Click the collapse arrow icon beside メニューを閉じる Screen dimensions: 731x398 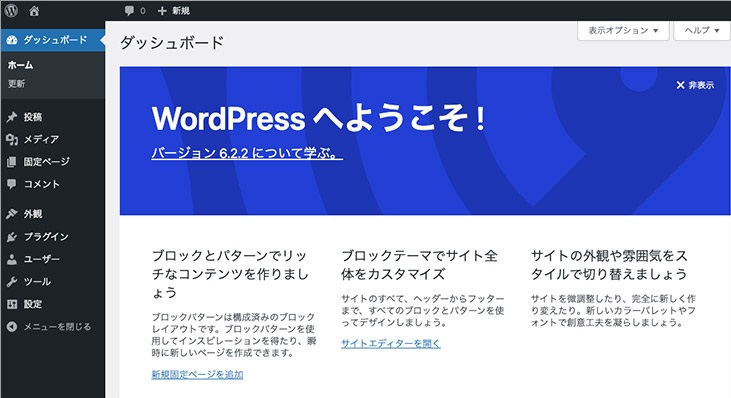(12, 327)
